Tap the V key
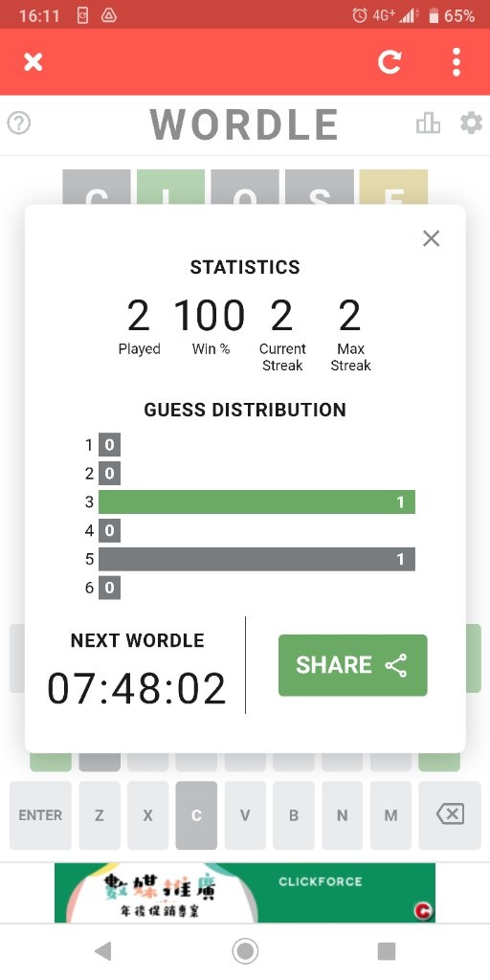490x980 pixels. pos(245,815)
